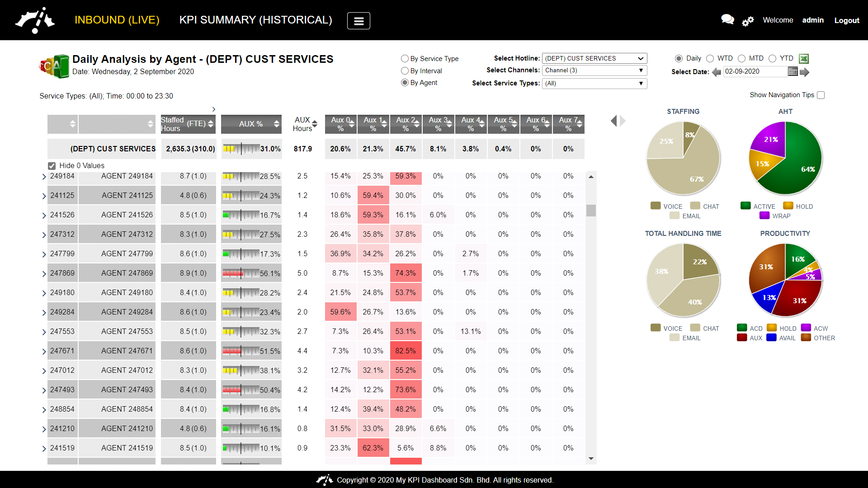The height and width of the screenshot is (488, 868).
Task: Expand columns chevron above Staffed Hours
Action: click(x=214, y=109)
